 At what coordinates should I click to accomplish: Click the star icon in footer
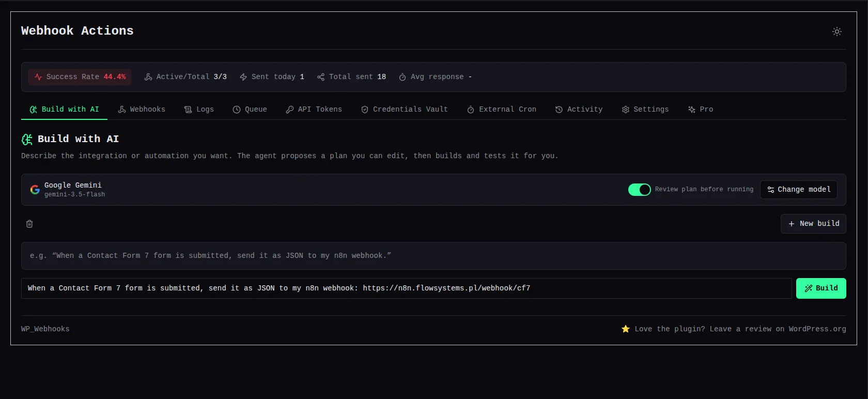point(626,329)
